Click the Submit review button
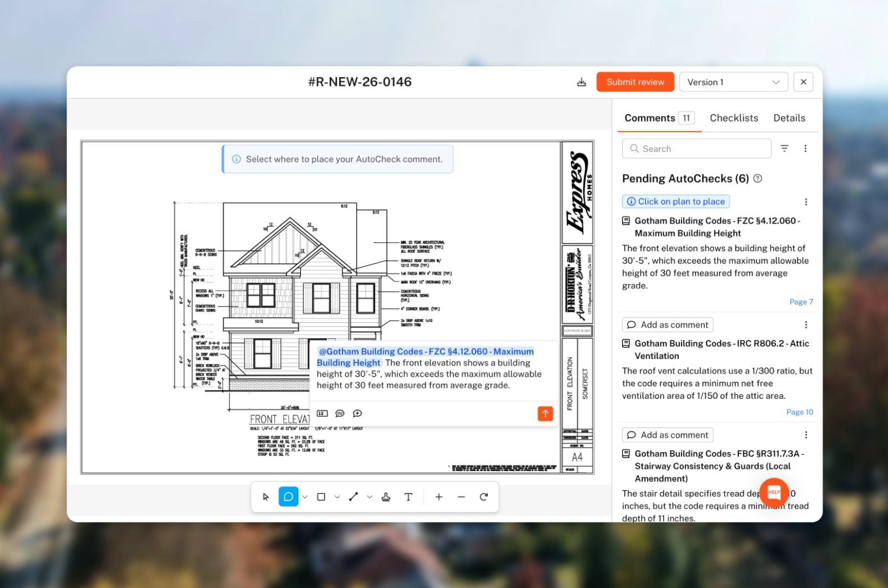The image size is (888, 588). click(x=635, y=82)
